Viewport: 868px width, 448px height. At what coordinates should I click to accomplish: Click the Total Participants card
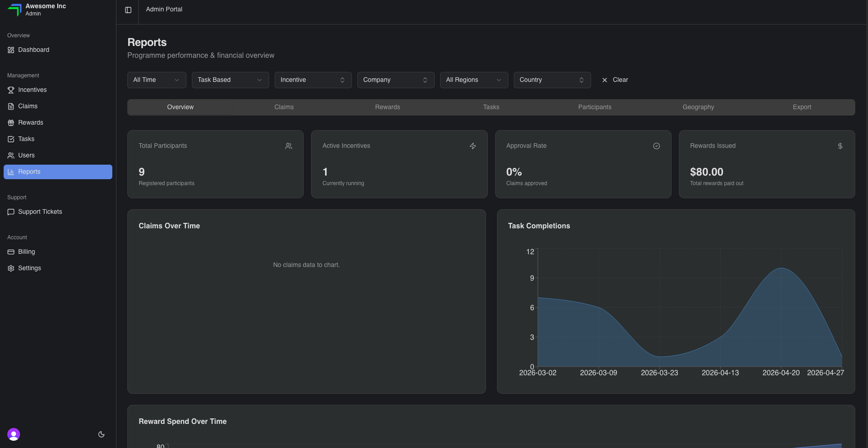pos(216,164)
